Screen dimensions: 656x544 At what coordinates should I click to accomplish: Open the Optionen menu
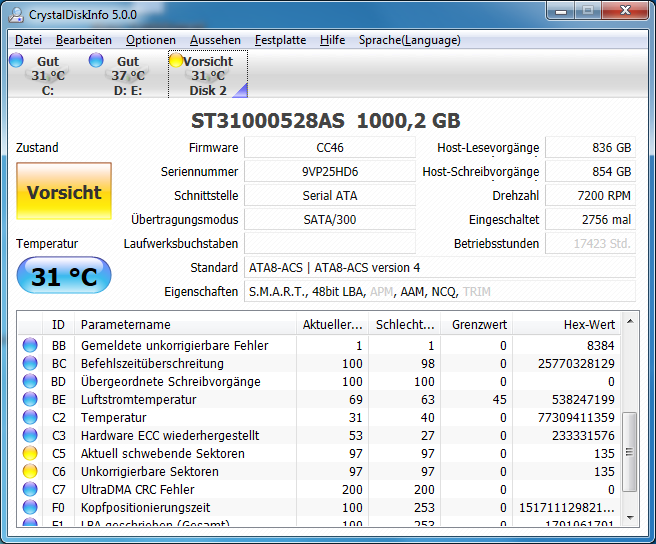tap(151, 40)
